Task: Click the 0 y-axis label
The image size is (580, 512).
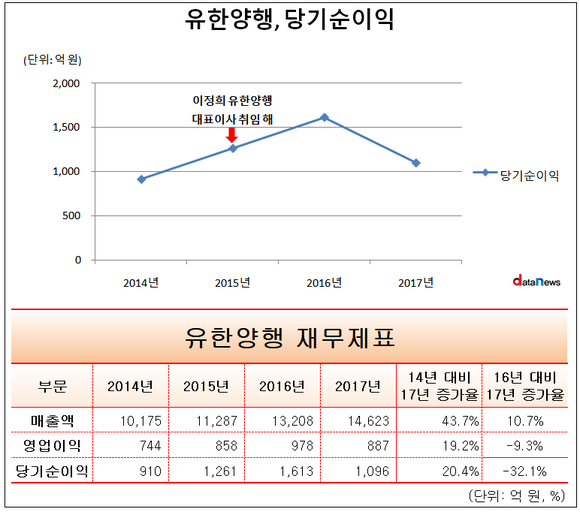Action: click(78, 260)
